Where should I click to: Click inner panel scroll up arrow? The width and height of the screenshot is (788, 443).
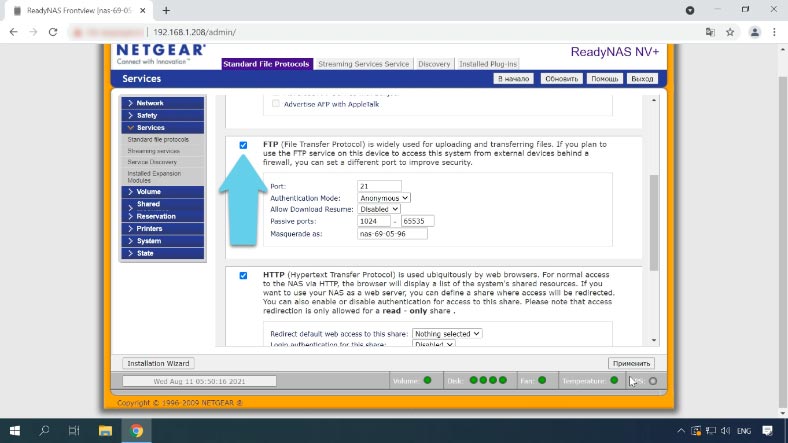(x=654, y=100)
